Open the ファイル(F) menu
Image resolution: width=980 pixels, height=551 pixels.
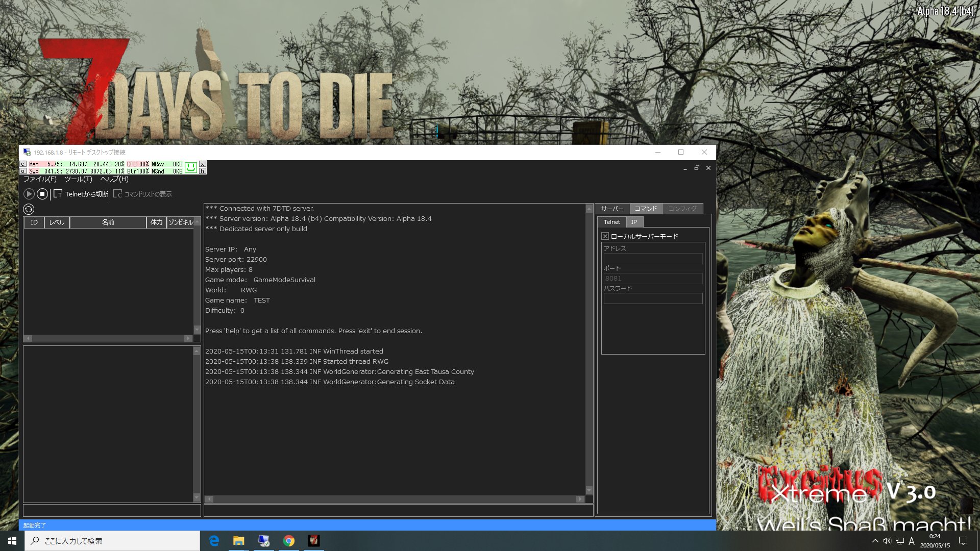pos(40,179)
